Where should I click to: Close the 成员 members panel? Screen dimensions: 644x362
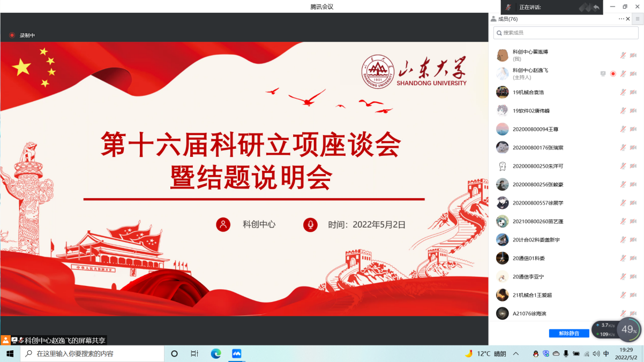pos(627,19)
